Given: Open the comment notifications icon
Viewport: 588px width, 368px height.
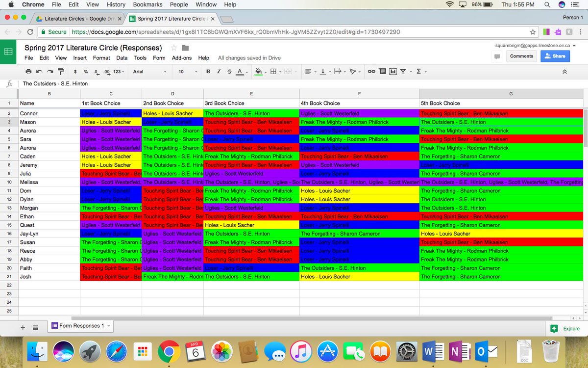Looking at the screenshot, I should (497, 56).
